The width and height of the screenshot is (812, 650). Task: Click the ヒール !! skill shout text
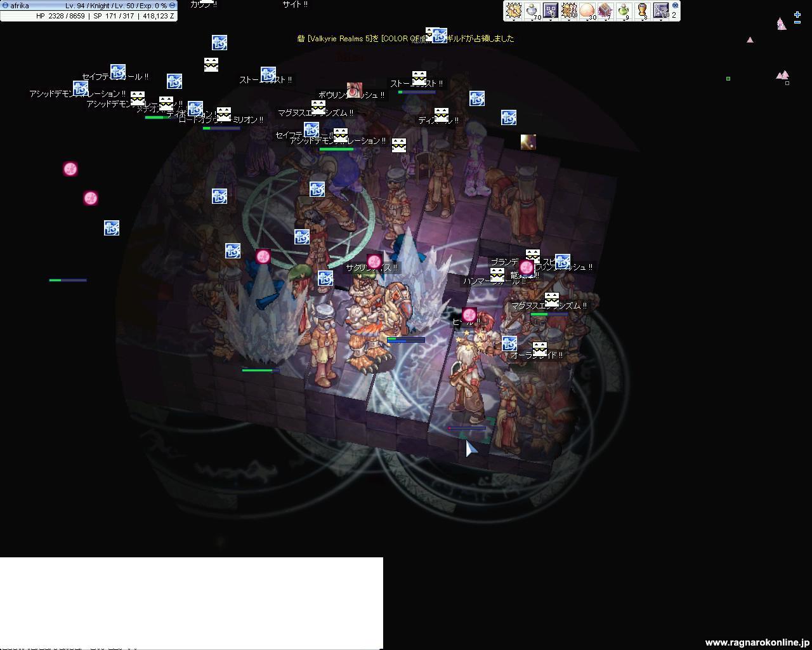click(x=466, y=322)
